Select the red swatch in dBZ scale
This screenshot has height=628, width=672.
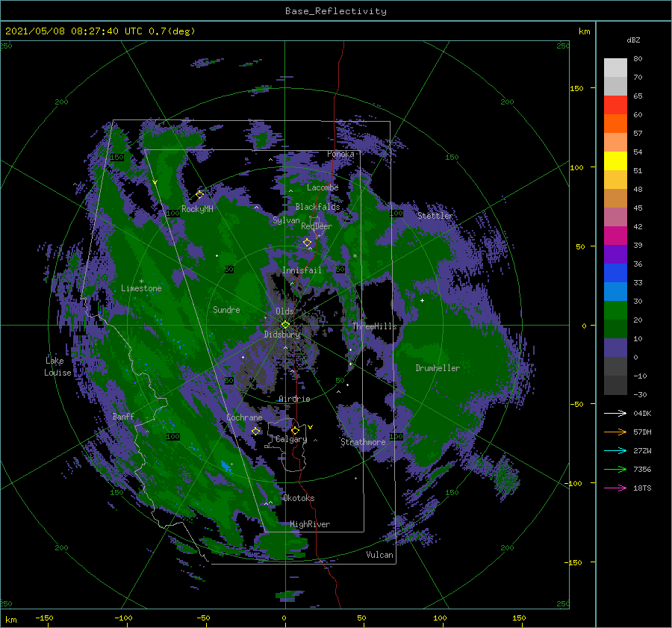(615, 105)
